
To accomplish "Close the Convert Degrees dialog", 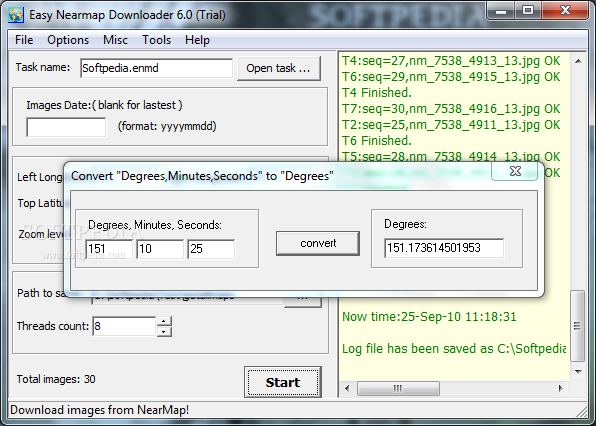I will pos(515,171).
